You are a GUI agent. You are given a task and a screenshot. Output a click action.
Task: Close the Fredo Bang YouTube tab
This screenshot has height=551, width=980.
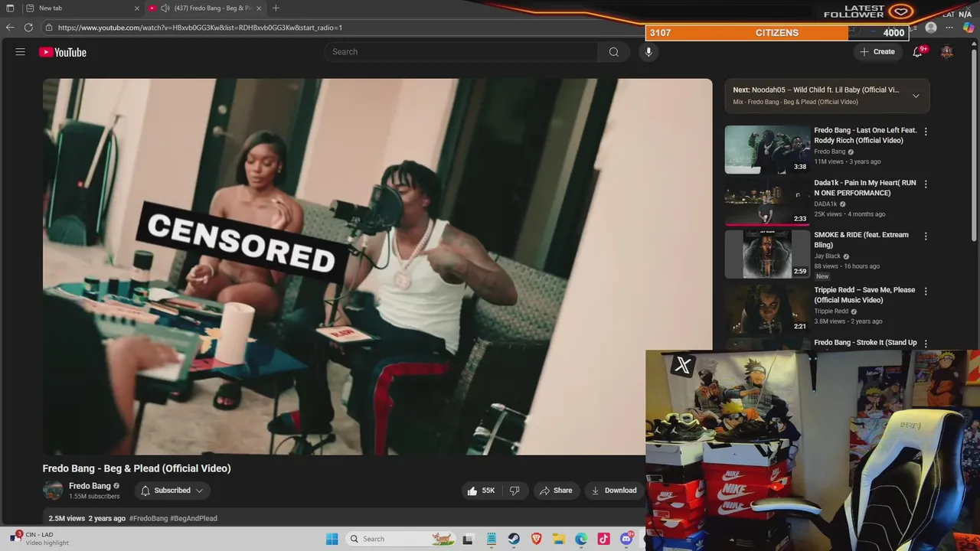pyautogui.click(x=259, y=8)
